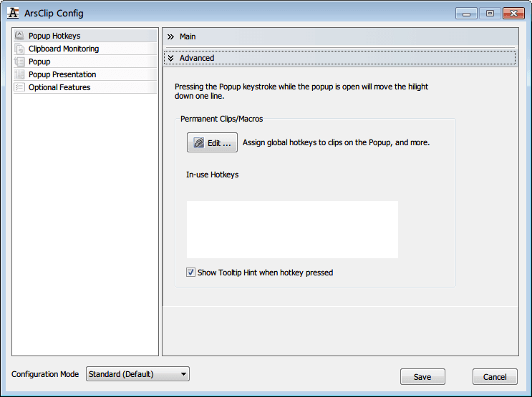Click the 'Assign global hotkeys to clips' text
Image resolution: width=532 pixels, height=397 pixels.
336,142
